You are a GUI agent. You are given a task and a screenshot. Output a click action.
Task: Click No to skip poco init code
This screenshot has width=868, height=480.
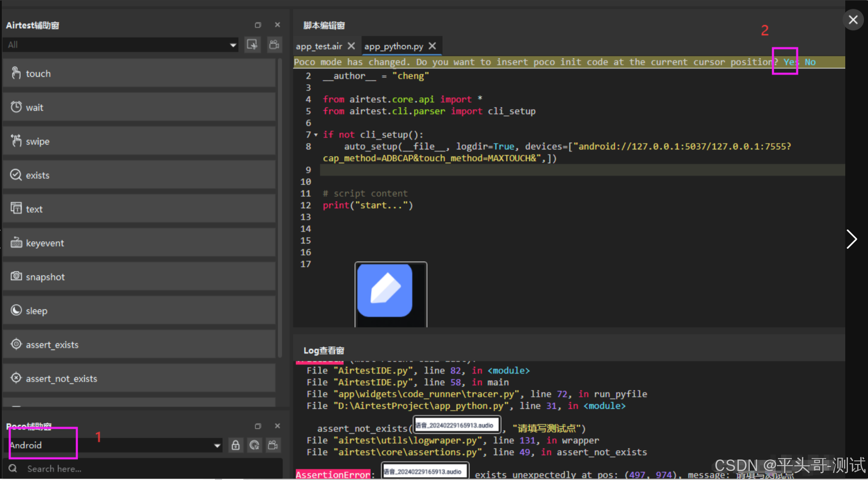pyautogui.click(x=810, y=62)
